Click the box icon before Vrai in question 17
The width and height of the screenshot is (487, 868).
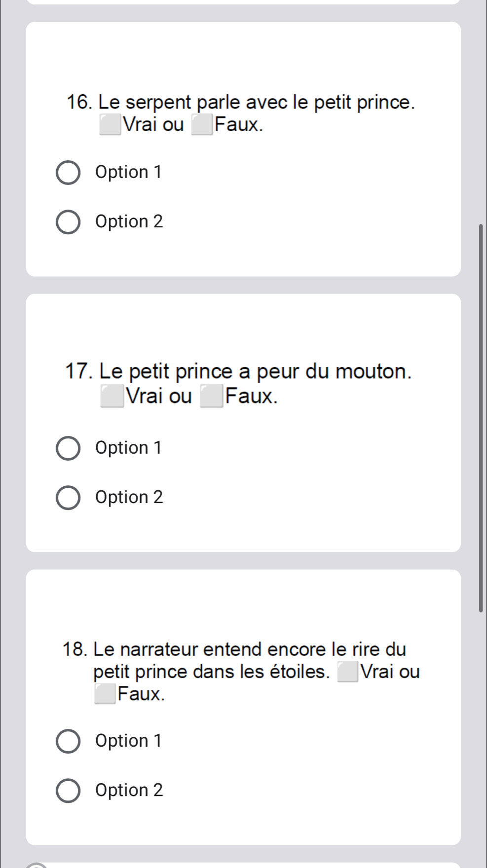(112, 397)
